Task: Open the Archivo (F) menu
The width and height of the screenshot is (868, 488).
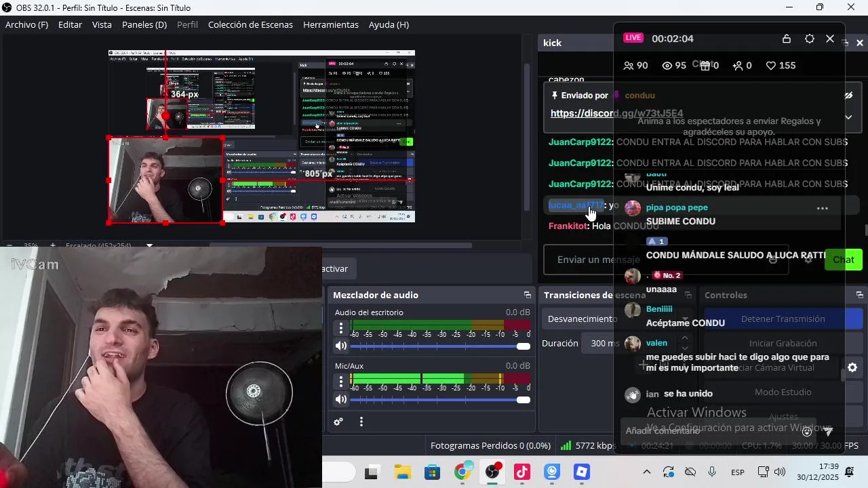Action: [26, 24]
